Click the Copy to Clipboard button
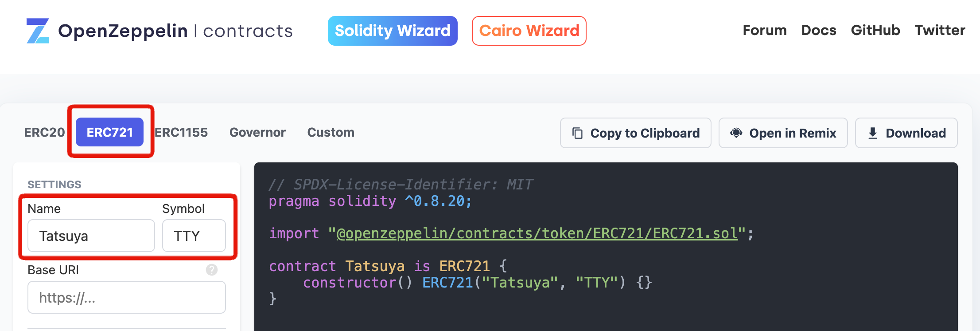980x331 pixels. click(x=636, y=133)
